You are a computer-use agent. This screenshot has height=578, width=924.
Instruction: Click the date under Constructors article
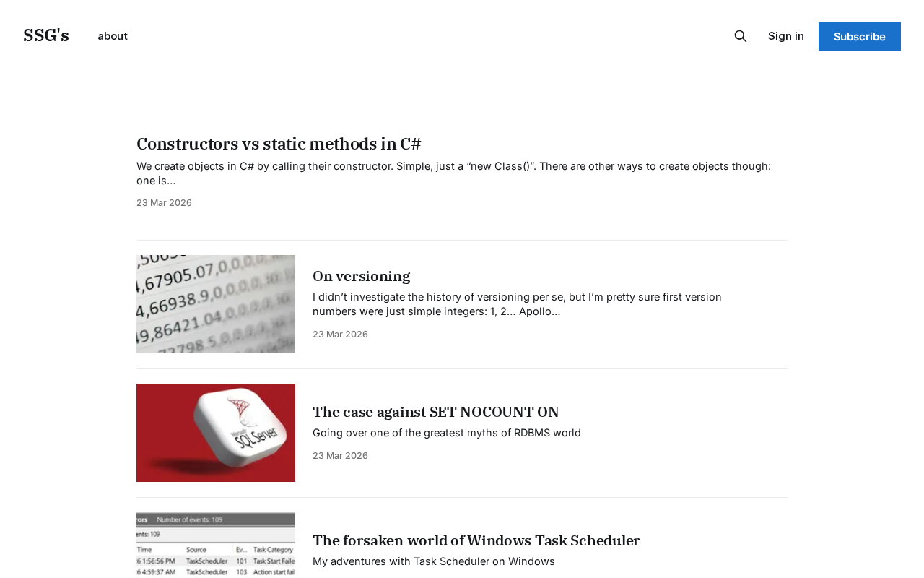pyautogui.click(x=164, y=203)
